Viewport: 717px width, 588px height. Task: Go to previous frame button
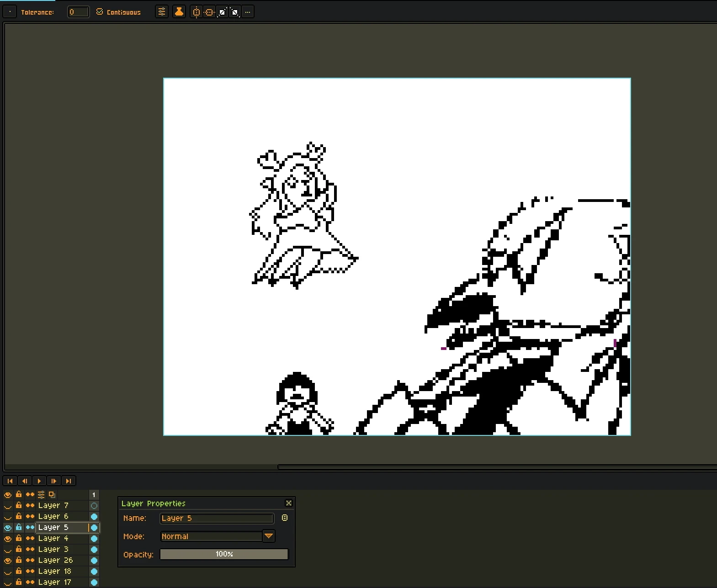(25, 481)
